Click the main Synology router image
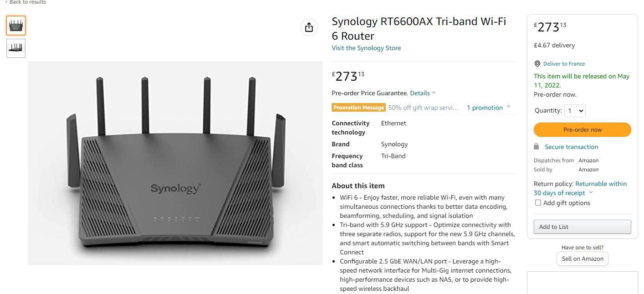 click(175, 163)
